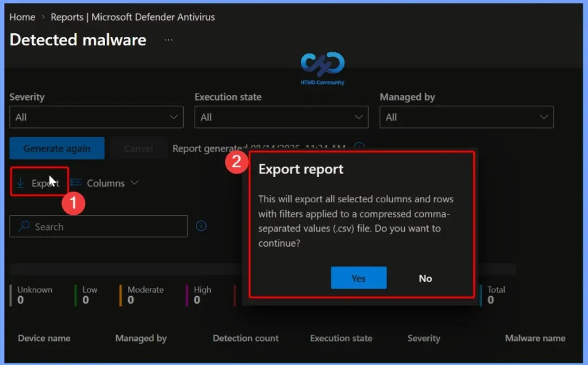The image size is (588, 365).
Task: Click the Export button
Action: [x=39, y=183]
